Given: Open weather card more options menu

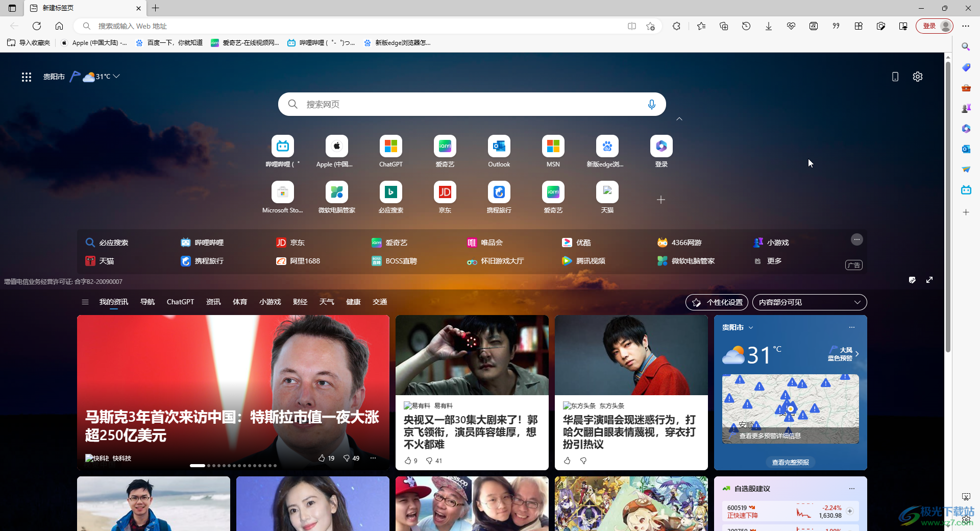Looking at the screenshot, I should [x=851, y=327].
